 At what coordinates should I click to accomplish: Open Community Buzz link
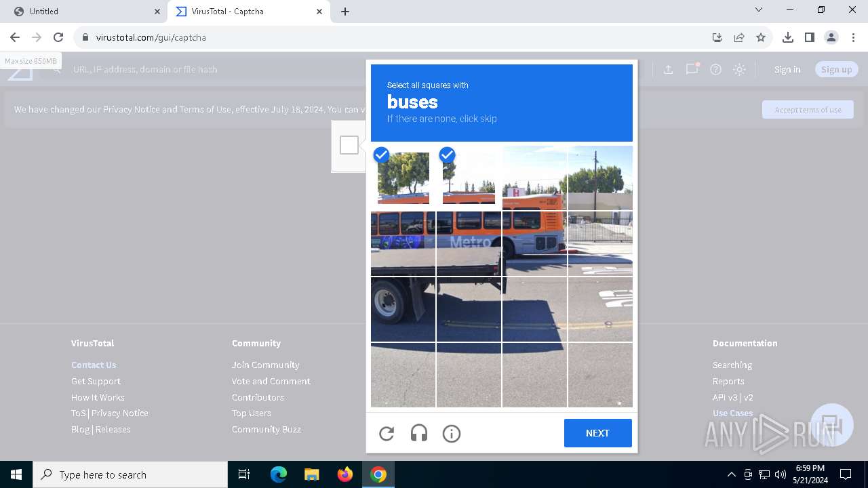click(x=267, y=429)
